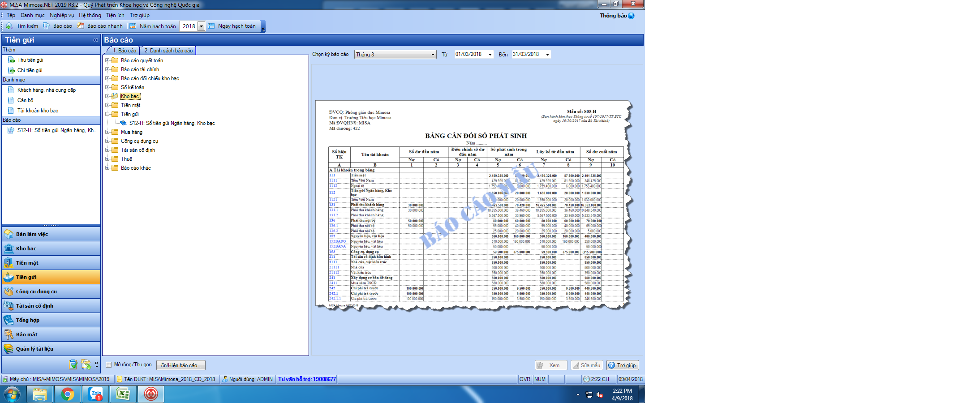This screenshot has height=403, width=980.
Task: Open Zalo from the taskbar
Action: pyautogui.click(x=96, y=394)
